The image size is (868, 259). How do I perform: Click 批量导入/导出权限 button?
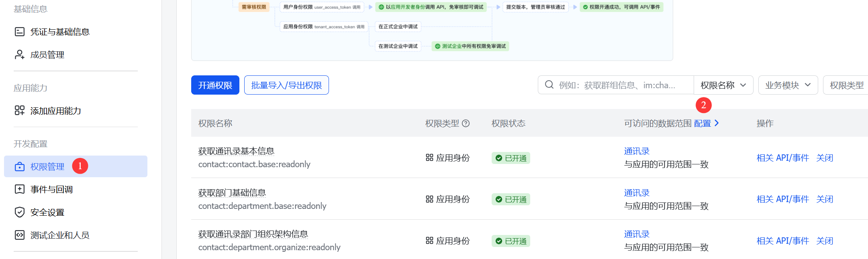pyautogui.click(x=286, y=85)
